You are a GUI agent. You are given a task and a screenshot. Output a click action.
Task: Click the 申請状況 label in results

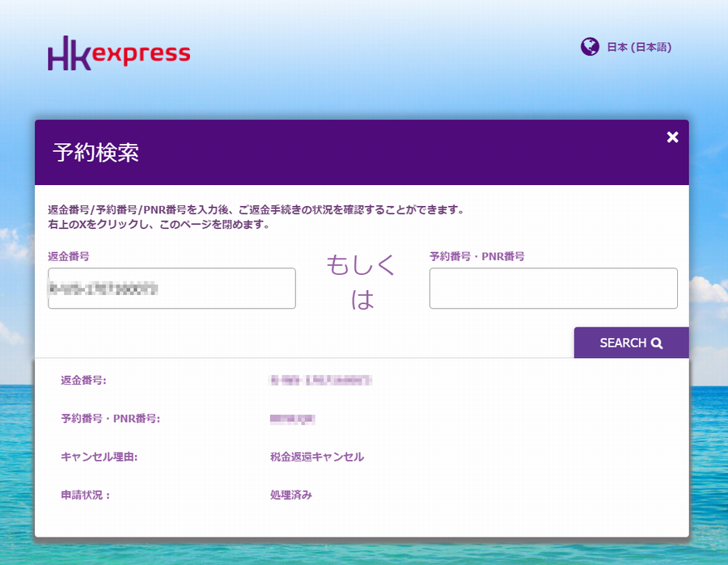pyautogui.click(x=86, y=495)
